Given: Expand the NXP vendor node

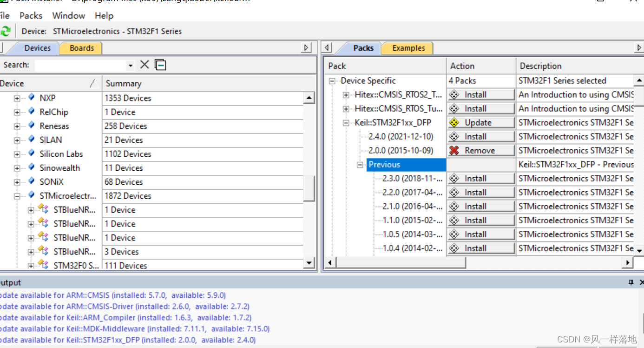Looking at the screenshot, I should coord(17,98).
